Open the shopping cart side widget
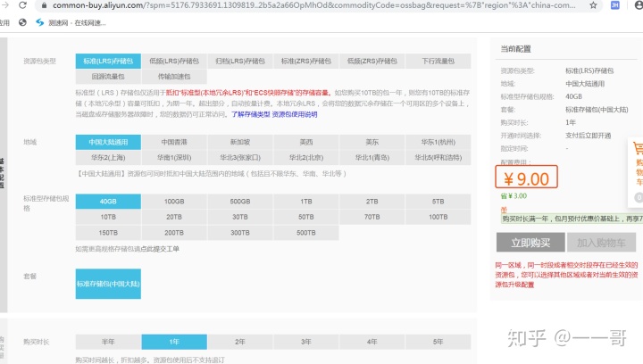643x364 pixels. 638,172
